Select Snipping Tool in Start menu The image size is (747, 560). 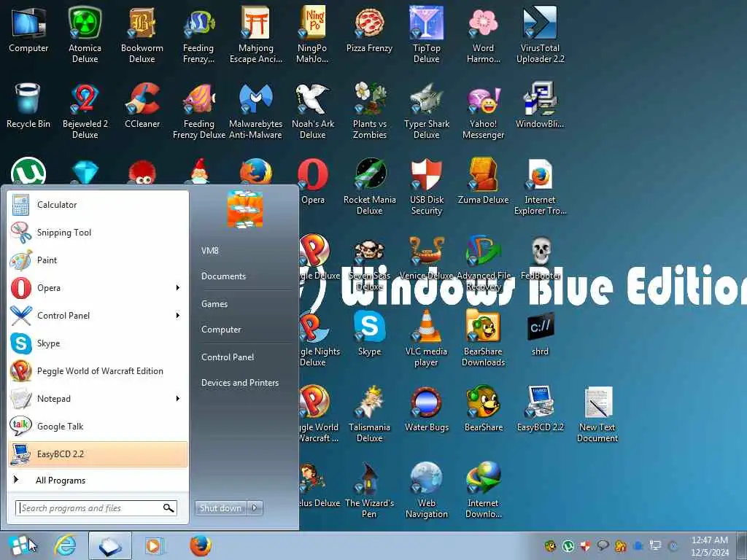[x=98, y=233]
